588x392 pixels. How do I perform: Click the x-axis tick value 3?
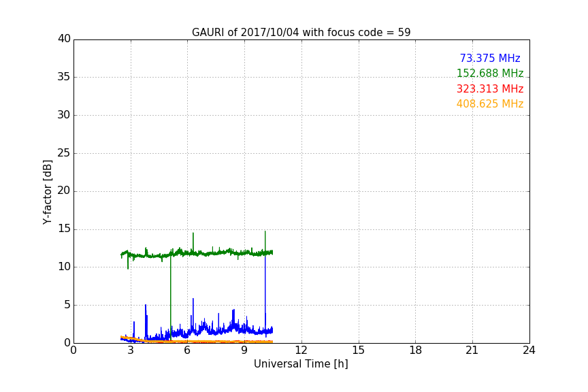131,350
